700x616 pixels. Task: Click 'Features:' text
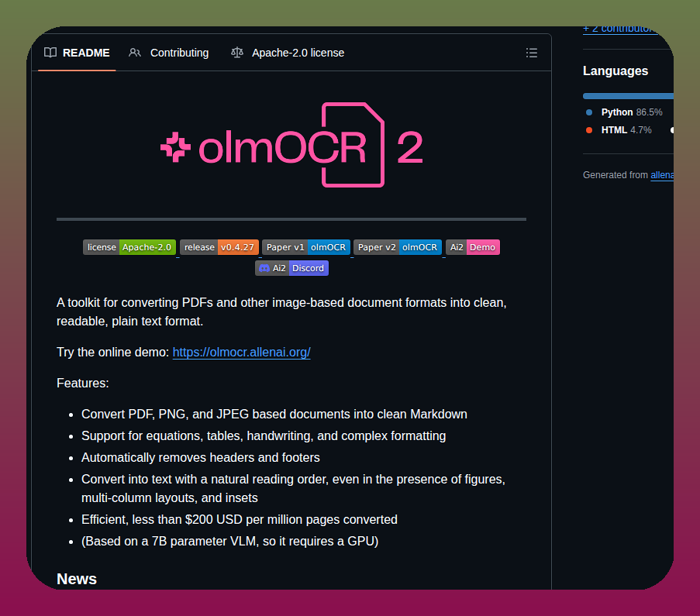click(x=83, y=383)
